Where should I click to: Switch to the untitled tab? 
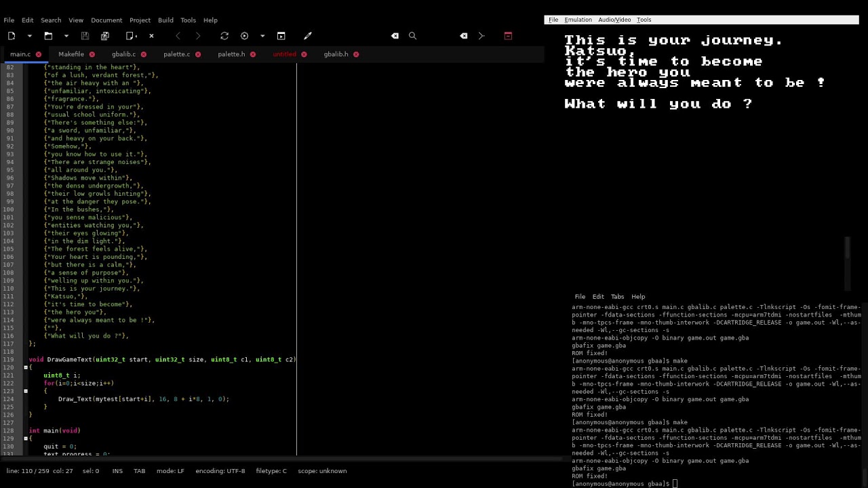284,54
